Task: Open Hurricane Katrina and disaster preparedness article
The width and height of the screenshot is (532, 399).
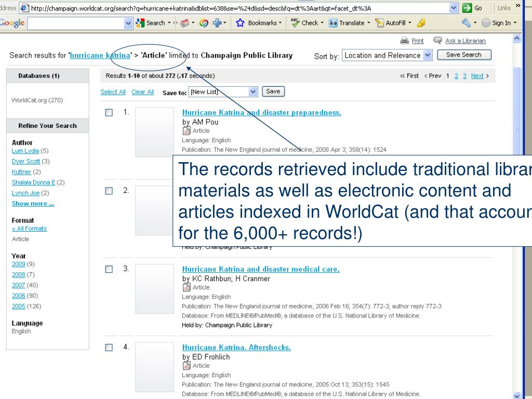Action: point(262,113)
